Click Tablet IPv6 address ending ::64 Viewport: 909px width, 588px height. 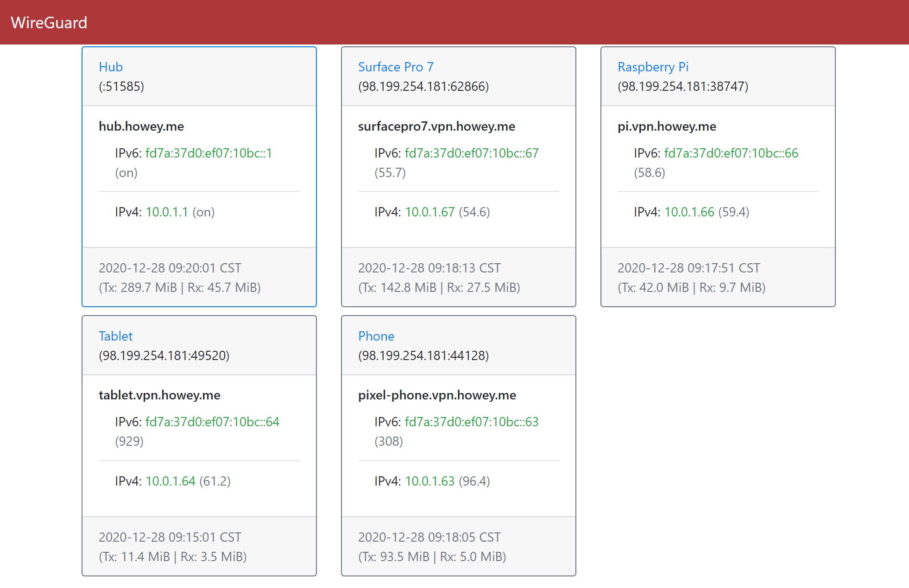click(x=212, y=422)
